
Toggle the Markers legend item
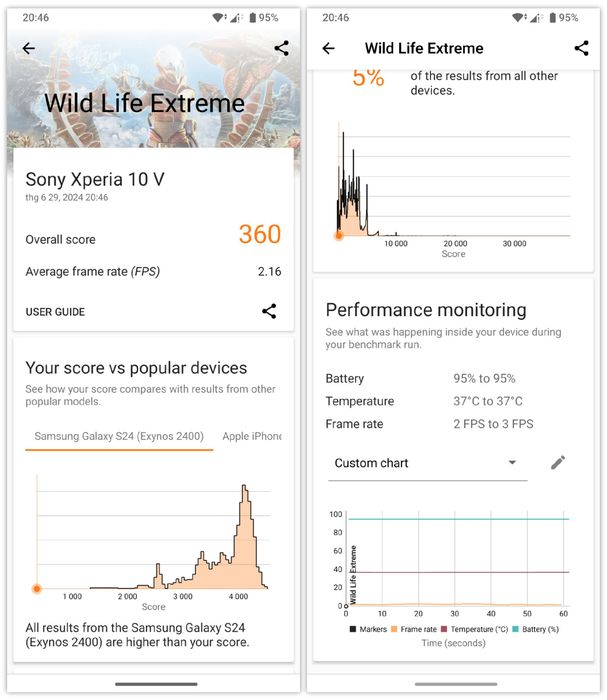(368, 629)
